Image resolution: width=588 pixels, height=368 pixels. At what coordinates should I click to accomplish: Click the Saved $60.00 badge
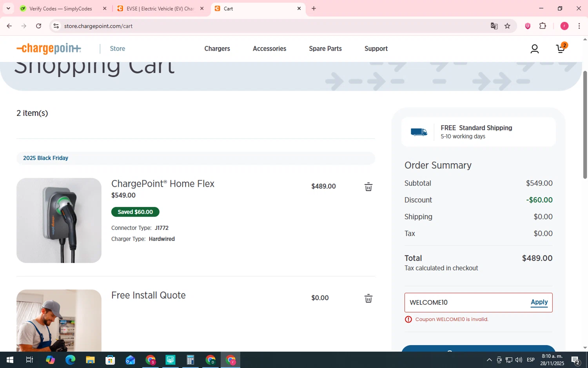(x=135, y=212)
